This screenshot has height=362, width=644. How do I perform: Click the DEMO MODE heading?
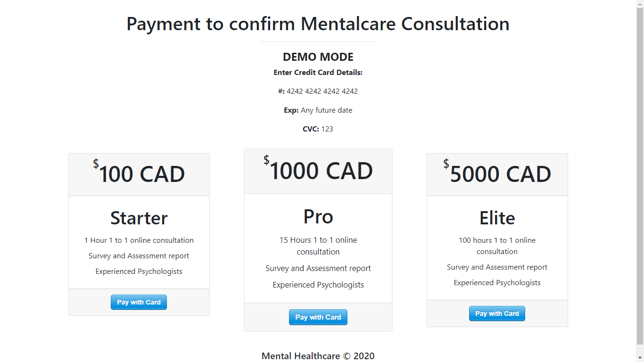(x=318, y=57)
